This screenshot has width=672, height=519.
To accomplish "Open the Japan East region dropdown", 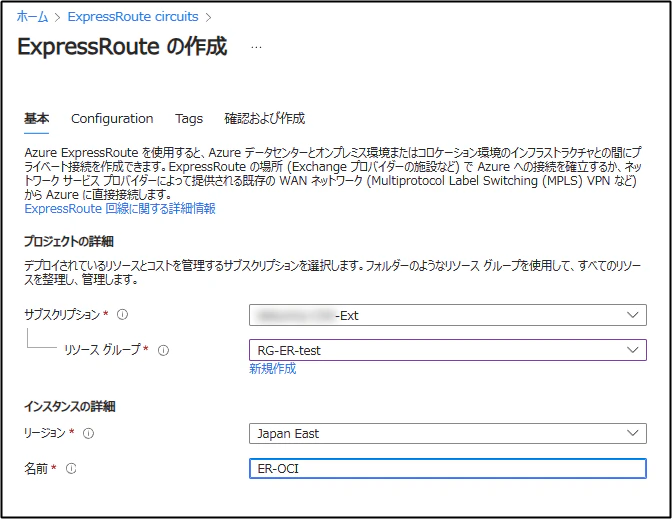I will [x=447, y=434].
